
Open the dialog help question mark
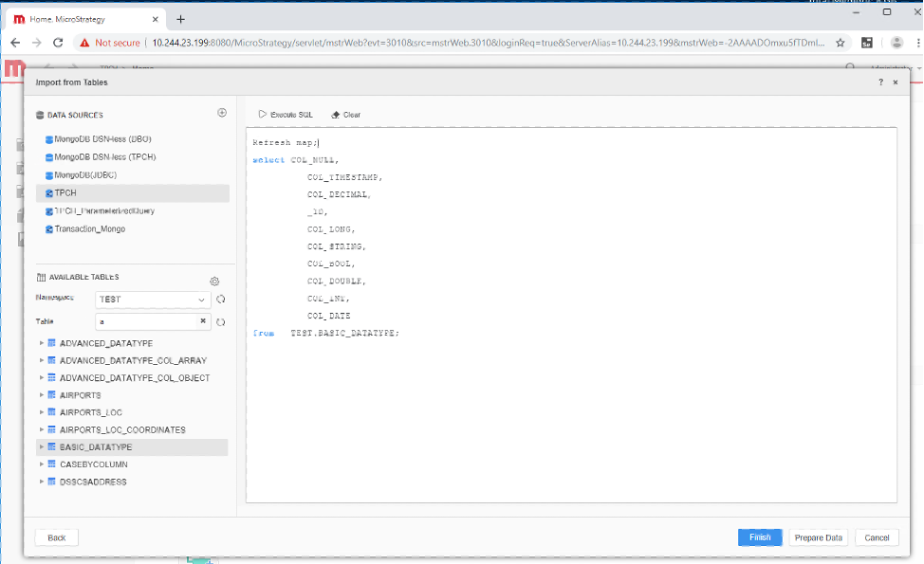(x=879, y=82)
